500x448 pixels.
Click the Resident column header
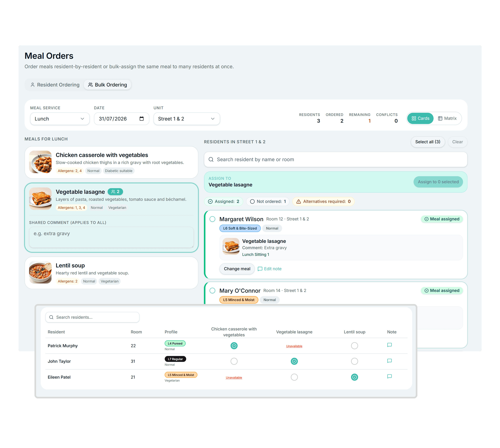(56, 332)
